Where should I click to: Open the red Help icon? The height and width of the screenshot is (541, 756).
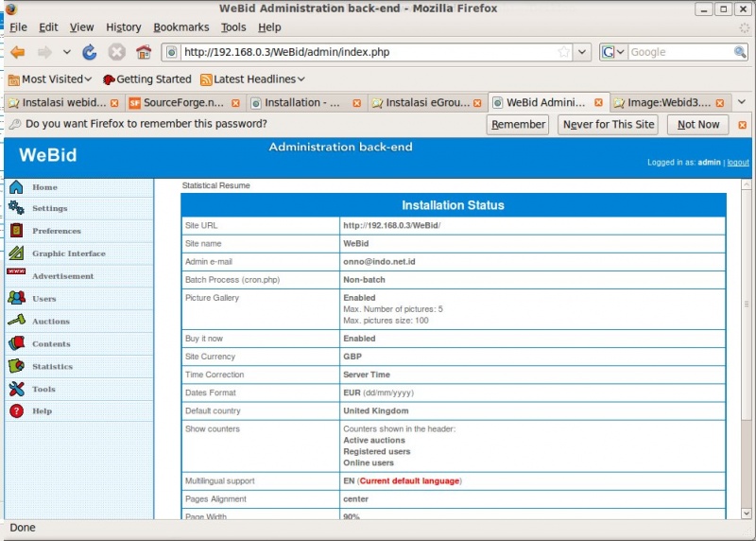pyautogui.click(x=16, y=411)
